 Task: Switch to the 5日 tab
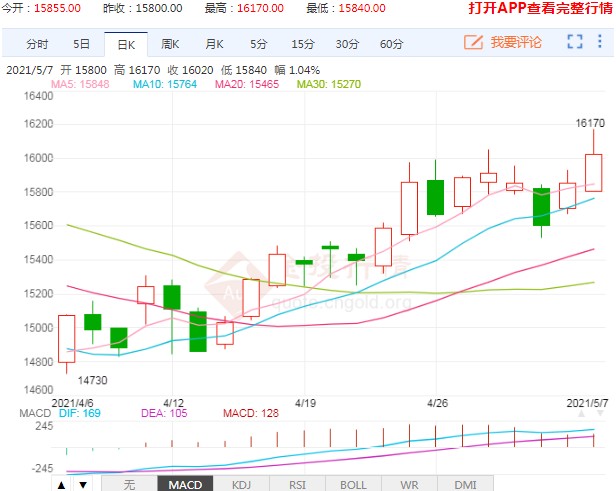tap(81, 44)
